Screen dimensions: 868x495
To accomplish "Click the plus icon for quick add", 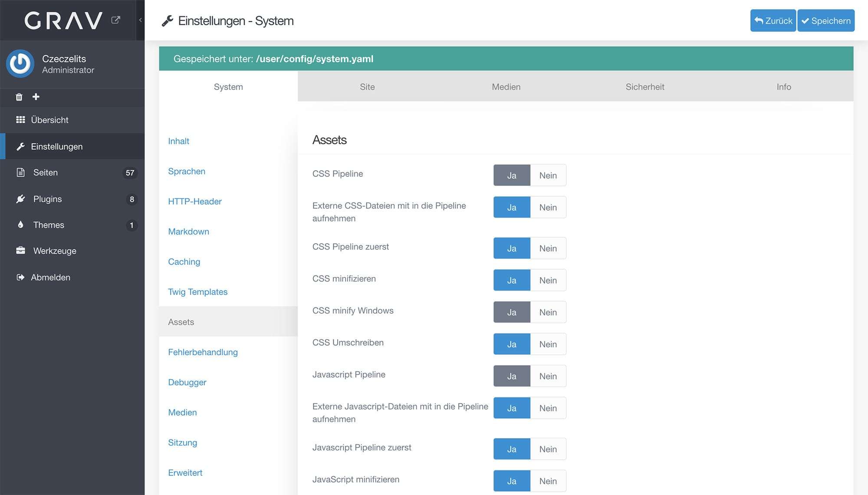I will click(36, 97).
